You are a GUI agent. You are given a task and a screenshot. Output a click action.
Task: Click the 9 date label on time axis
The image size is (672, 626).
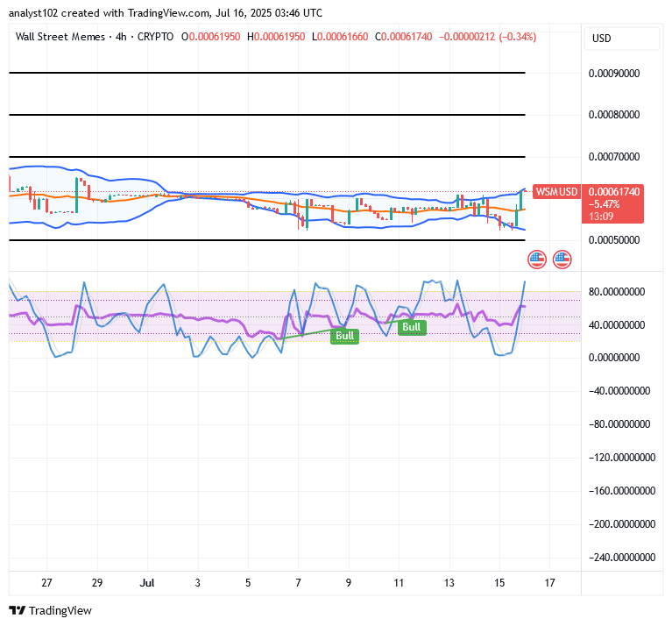(349, 583)
